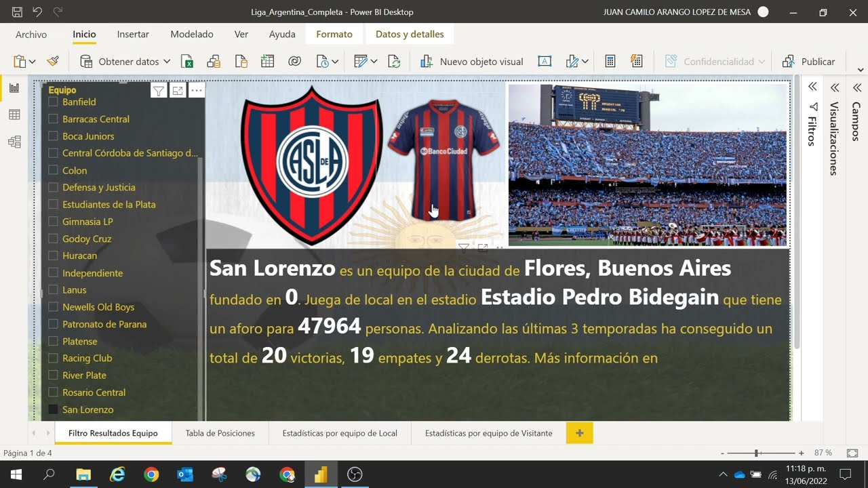
Task: Open the Formato ribbon tab
Action: [x=334, y=34]
